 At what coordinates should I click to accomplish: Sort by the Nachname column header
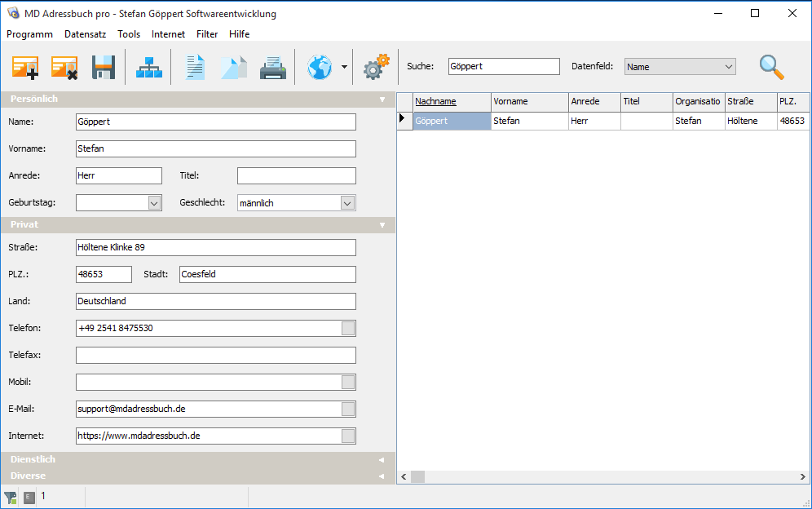(x=435, y=101)
